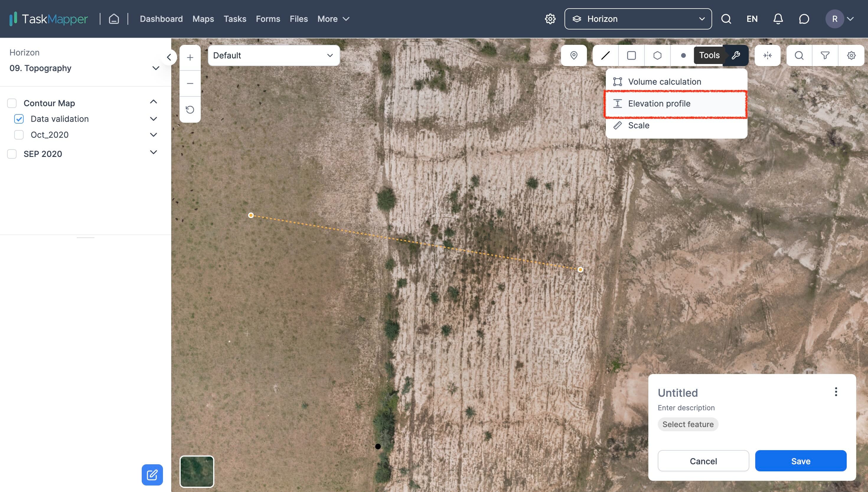Click the Enter description field

686,408
